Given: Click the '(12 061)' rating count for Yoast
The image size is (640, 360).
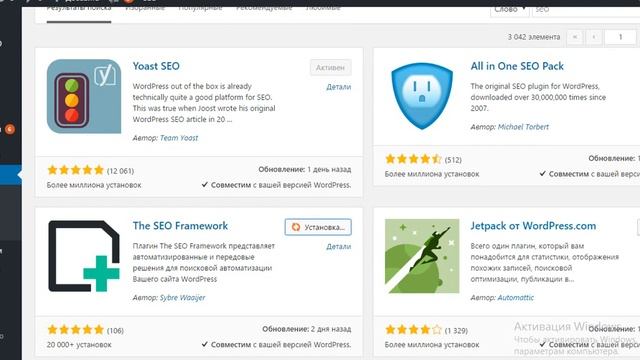Looking at the screenshot, I should [x=120, y=171].
